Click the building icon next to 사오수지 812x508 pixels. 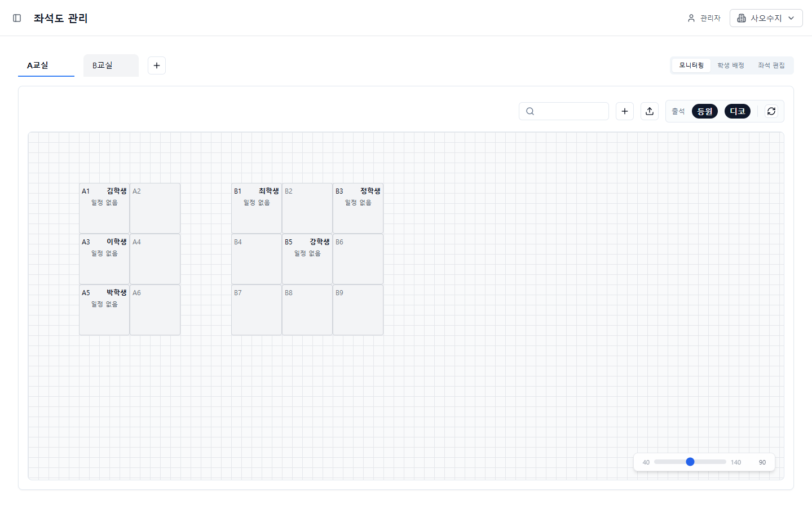tap(742, 18)
